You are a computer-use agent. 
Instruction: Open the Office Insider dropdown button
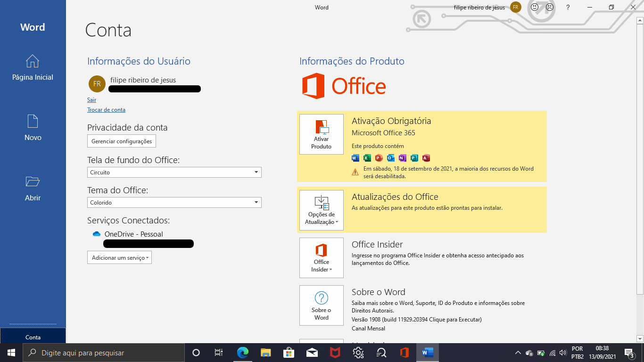pyautogui.click(x=322, y=258)
